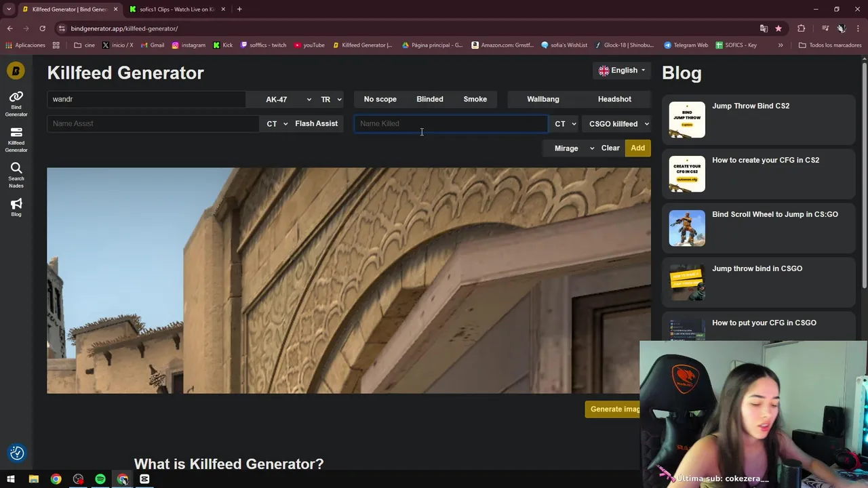Open OBS recording app in the taskbar
The height and width of the screenshot is (488, 868).
point(78,479)
